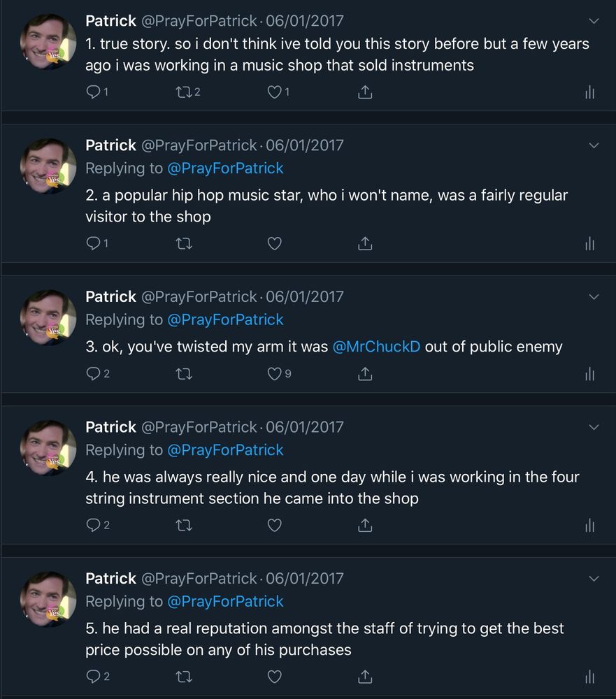Retweet the first tweet in the thread
This screenshot has width=616, height=699.
click(x=184, y=92)
